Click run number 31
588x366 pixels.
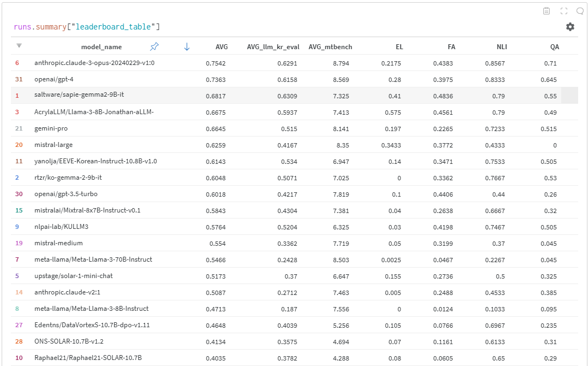click(17, 79)
